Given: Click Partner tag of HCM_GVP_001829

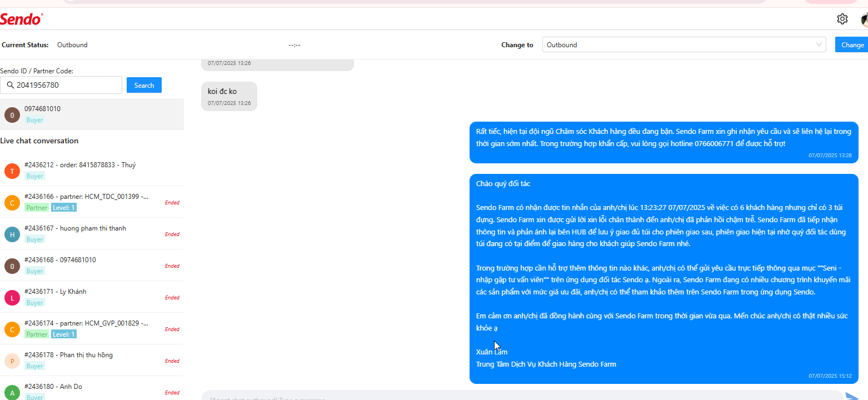Looking at the screenshot, I should [x=37, y=334].
